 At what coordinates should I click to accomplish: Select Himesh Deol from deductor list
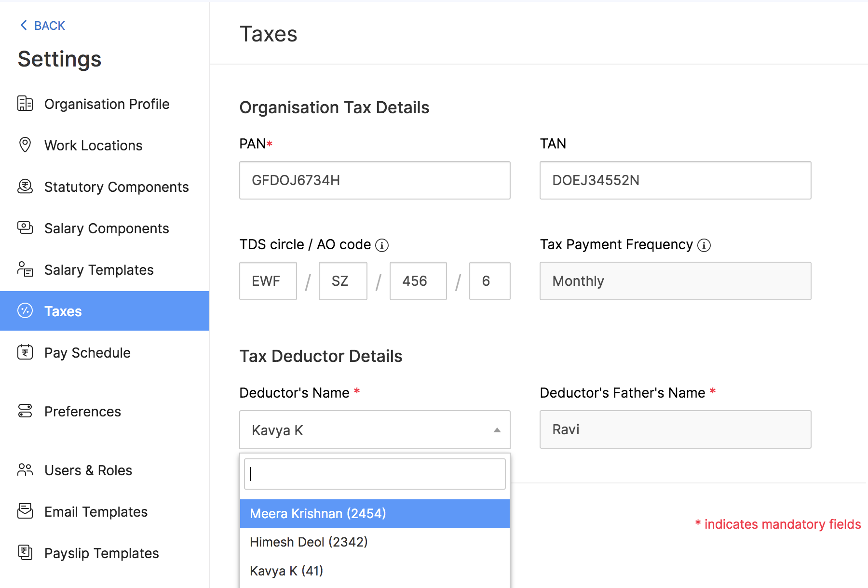[x=309, y=542]
